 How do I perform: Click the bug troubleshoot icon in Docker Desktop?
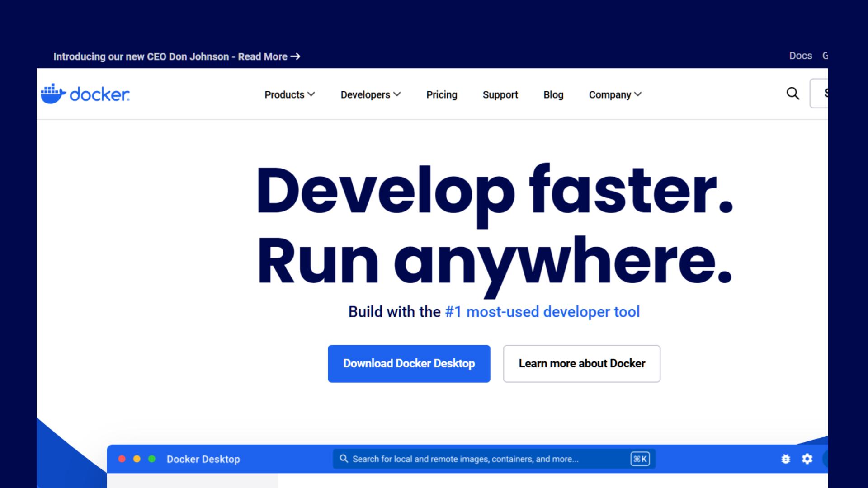point(786,459)
